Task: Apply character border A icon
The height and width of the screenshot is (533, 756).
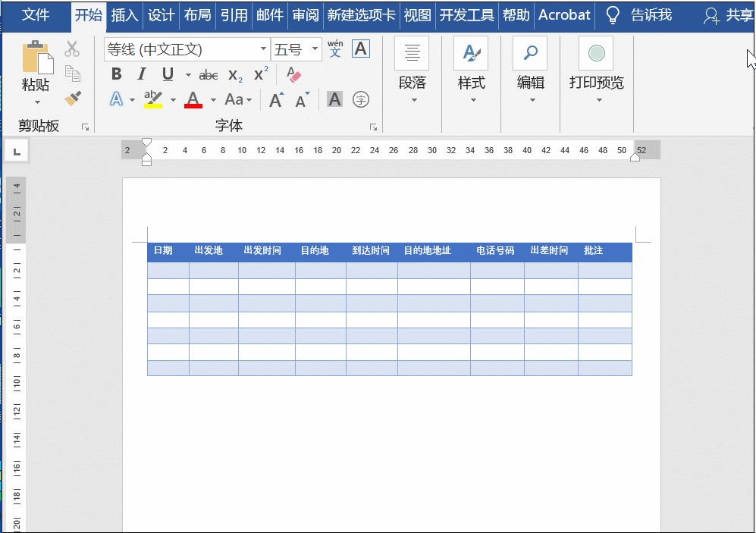Action: tap(361, 49)
